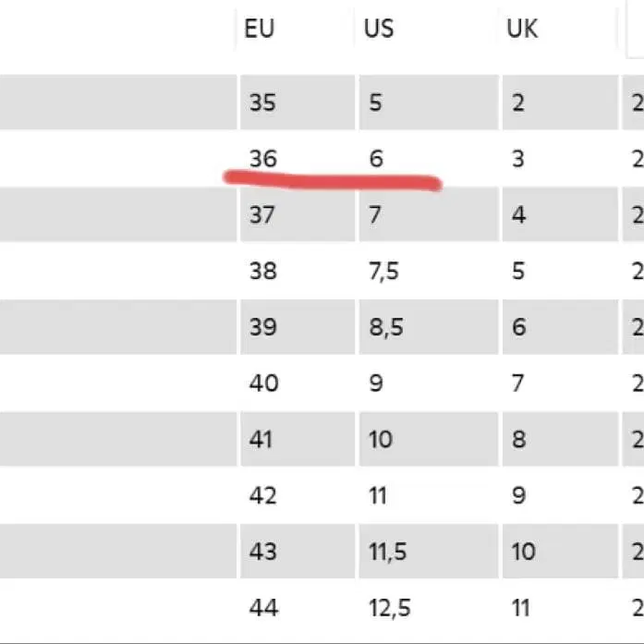
Task: Select EU size 43 cell
Action: point(298,552)
